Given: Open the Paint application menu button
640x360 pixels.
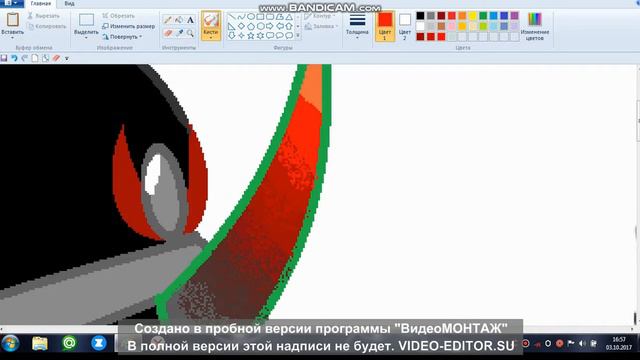Looking at the screenshot, I should [x=11, y=3].
